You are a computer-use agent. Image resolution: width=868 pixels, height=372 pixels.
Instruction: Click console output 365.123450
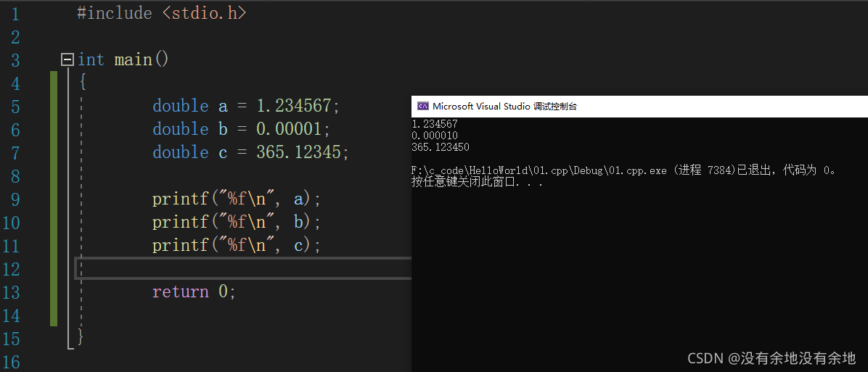tap(441, 147)
